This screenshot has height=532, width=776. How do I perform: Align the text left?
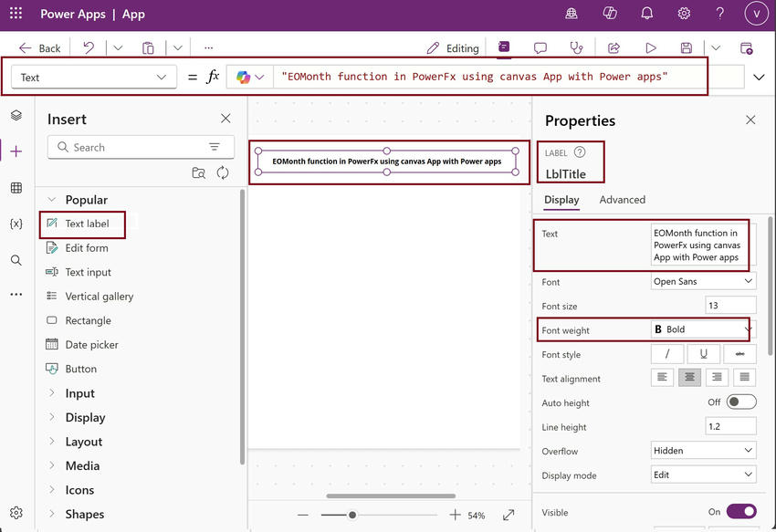click(x=662, y=378)
